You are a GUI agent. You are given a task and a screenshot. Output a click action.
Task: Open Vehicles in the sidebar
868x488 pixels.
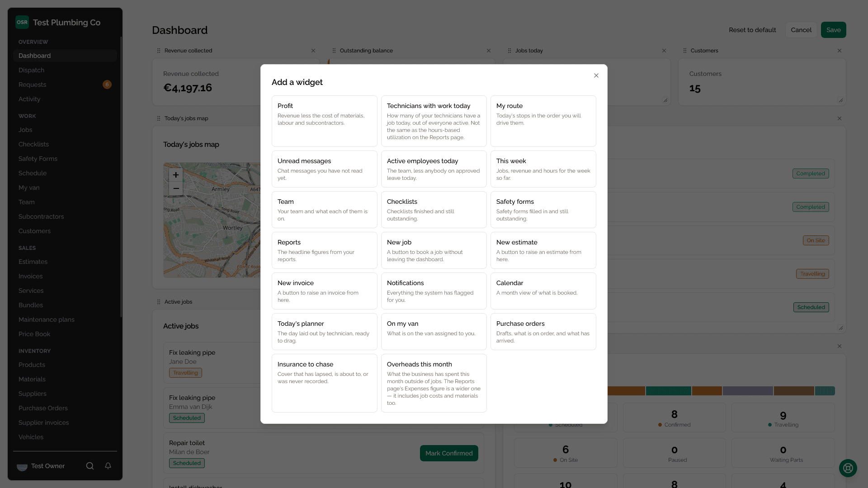pos(65,437)
